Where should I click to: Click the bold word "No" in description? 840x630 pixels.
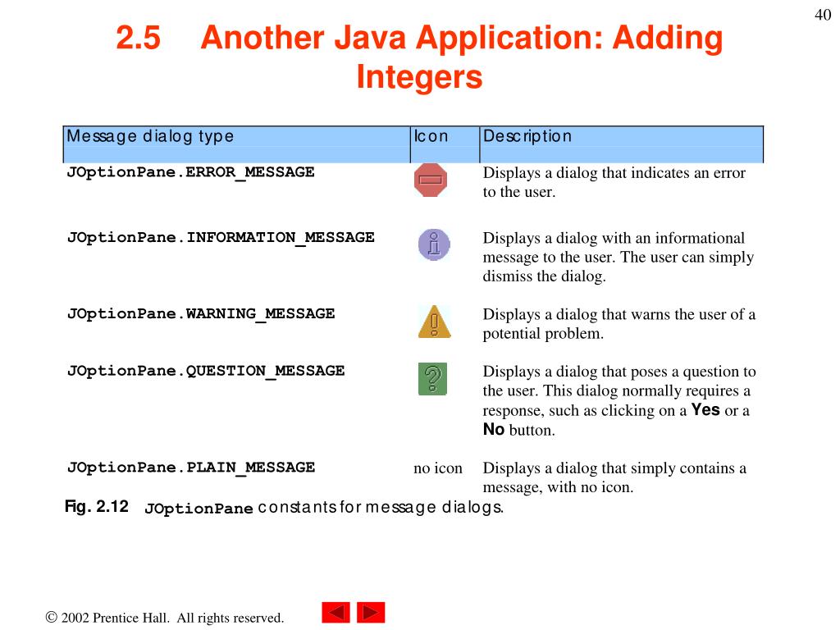click(493, 430)
